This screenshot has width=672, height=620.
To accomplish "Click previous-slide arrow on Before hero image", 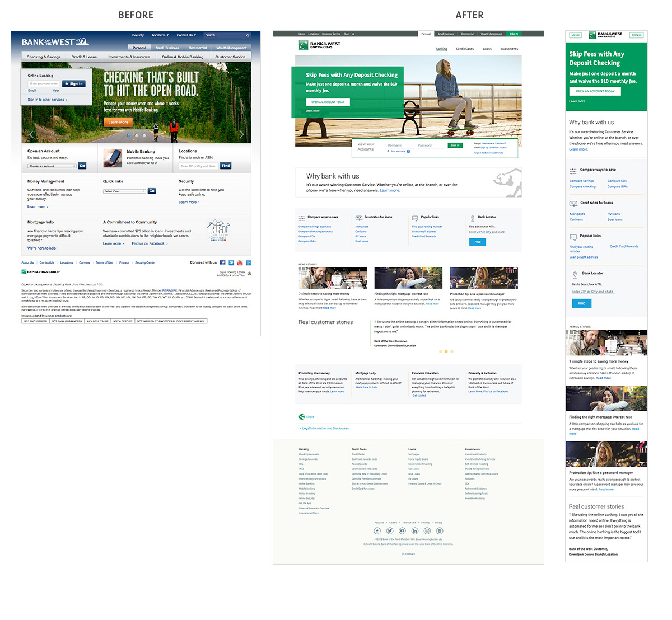I will (x=31, y=134).
